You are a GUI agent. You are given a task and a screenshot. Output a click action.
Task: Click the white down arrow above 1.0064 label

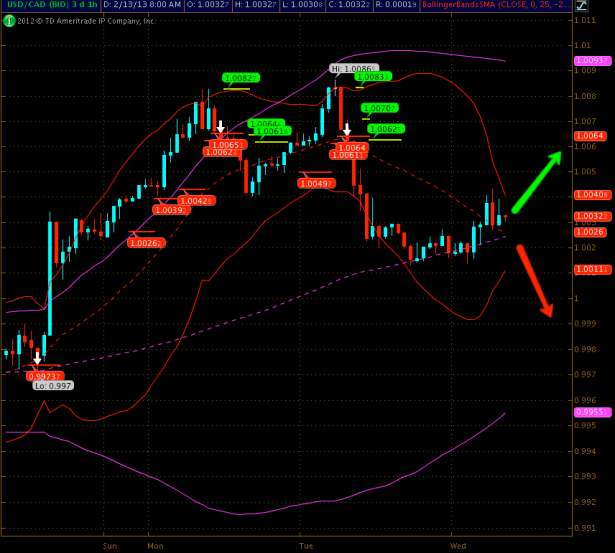[x=347, y=130]
